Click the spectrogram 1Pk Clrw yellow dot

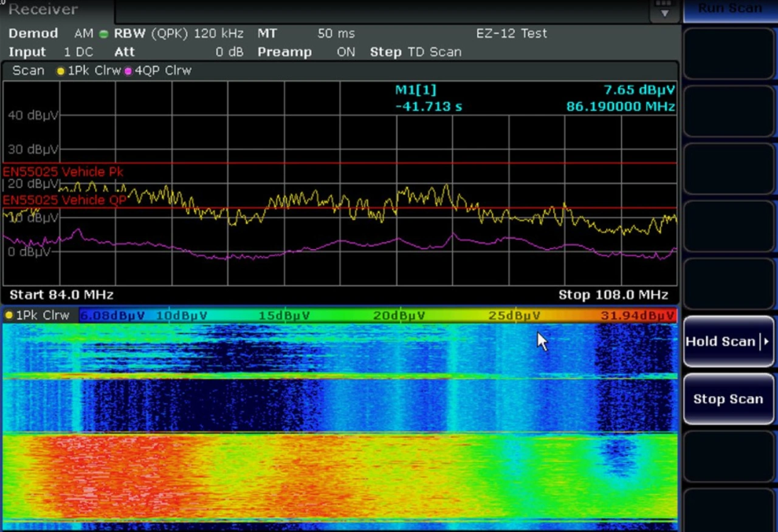[x=9, y=316]
